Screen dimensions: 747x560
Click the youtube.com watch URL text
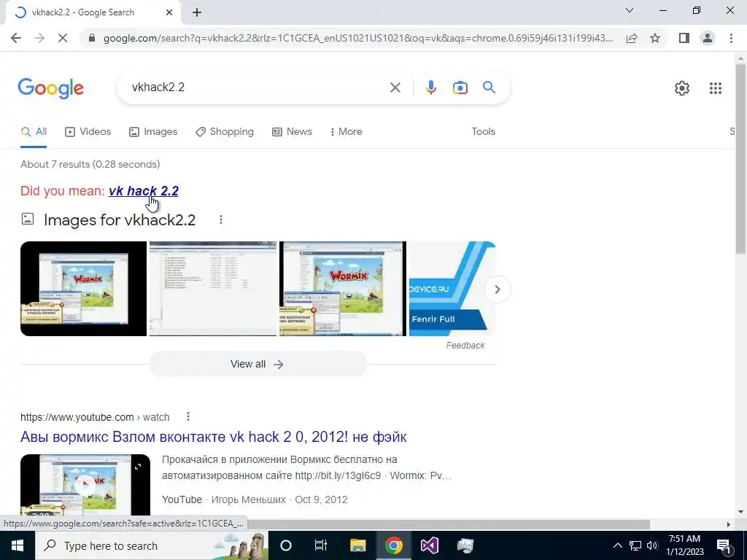[x=95, y=417]
